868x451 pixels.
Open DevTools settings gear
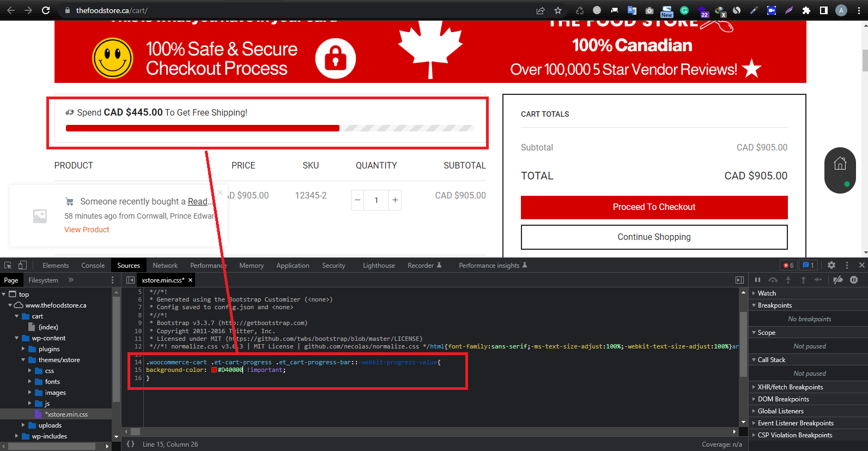pyautogui.click(x=831, y=265)
